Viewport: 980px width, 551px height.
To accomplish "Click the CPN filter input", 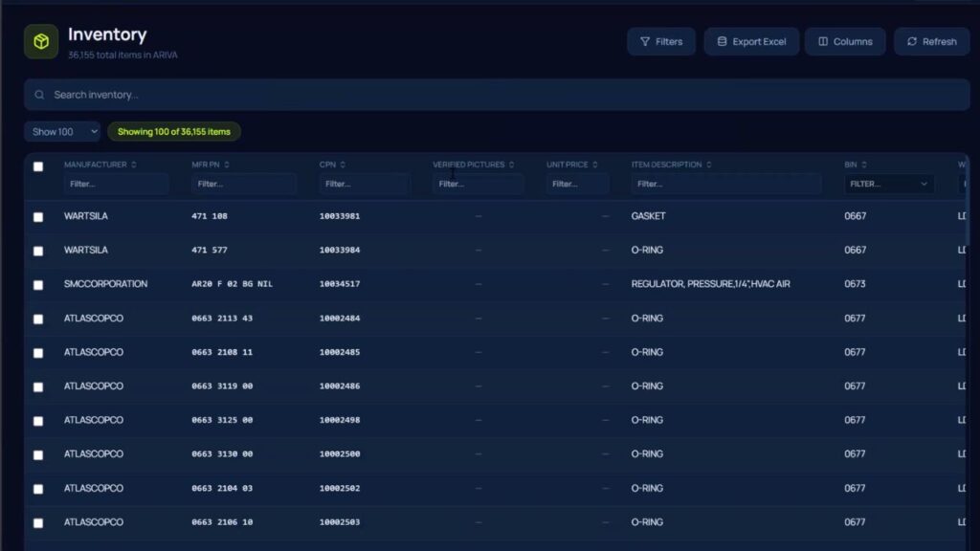I will tap(365, 184).
